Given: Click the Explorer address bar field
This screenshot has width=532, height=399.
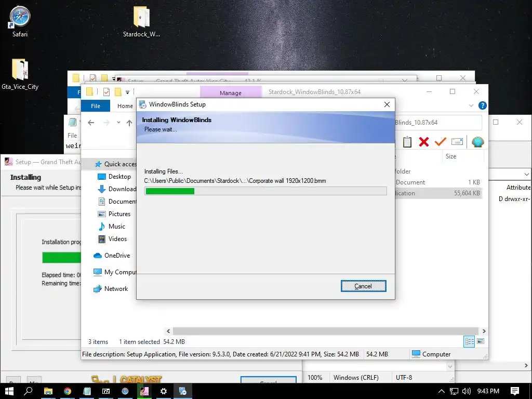Looking at the screenshot, I should 437,123.
